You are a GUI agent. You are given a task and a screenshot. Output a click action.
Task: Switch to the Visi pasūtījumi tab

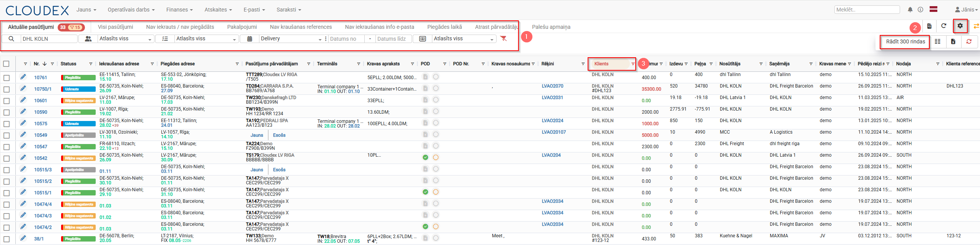(x=115, y=27)
